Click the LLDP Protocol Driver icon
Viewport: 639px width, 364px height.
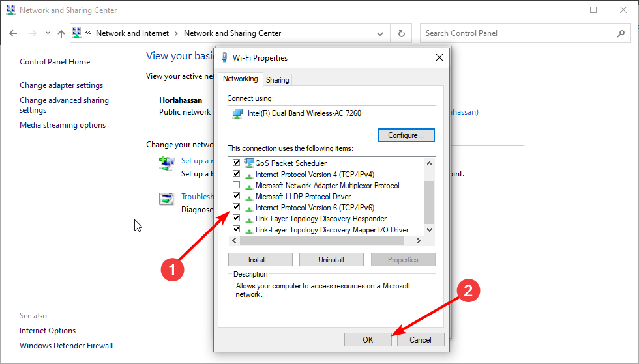(248, 197)
